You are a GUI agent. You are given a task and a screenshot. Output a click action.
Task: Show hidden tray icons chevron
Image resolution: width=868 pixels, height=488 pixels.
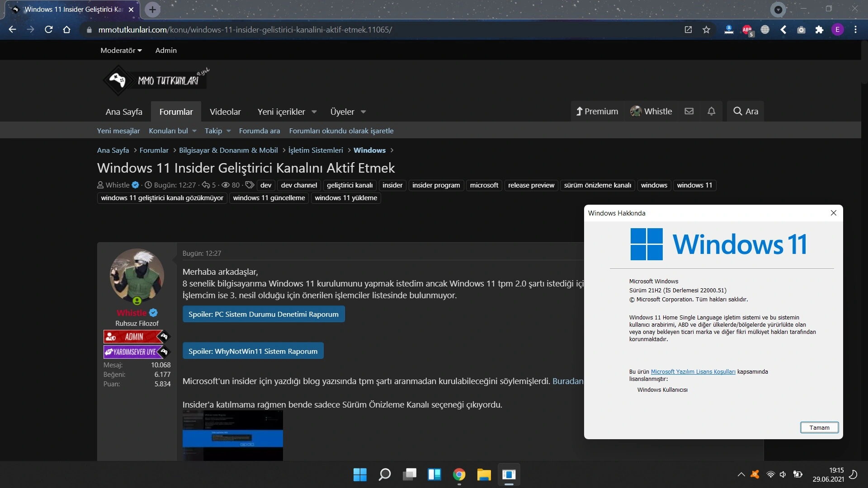coord(741,474)
